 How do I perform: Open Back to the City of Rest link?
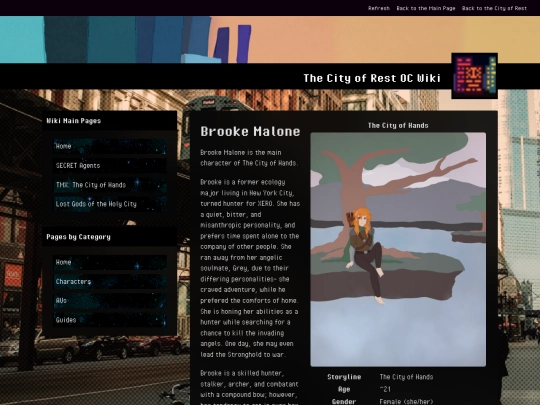(x=494, y=8)
